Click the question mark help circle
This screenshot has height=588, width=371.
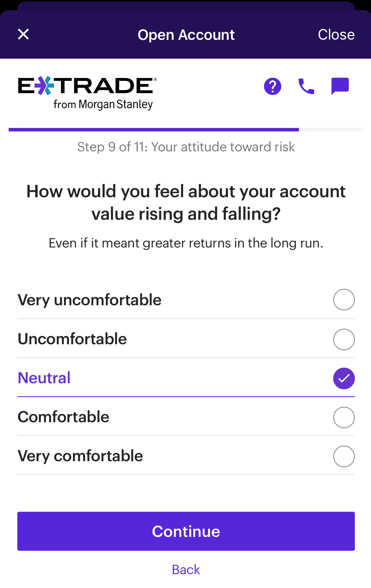pyautogui.click(x=272, y=86)
